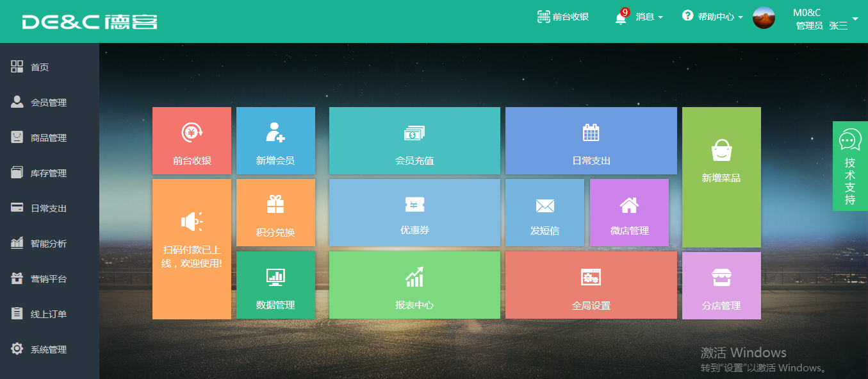Click the envelope icon on 发短信 tile
This screenshot has height=379, width=868.
point(545,206)
